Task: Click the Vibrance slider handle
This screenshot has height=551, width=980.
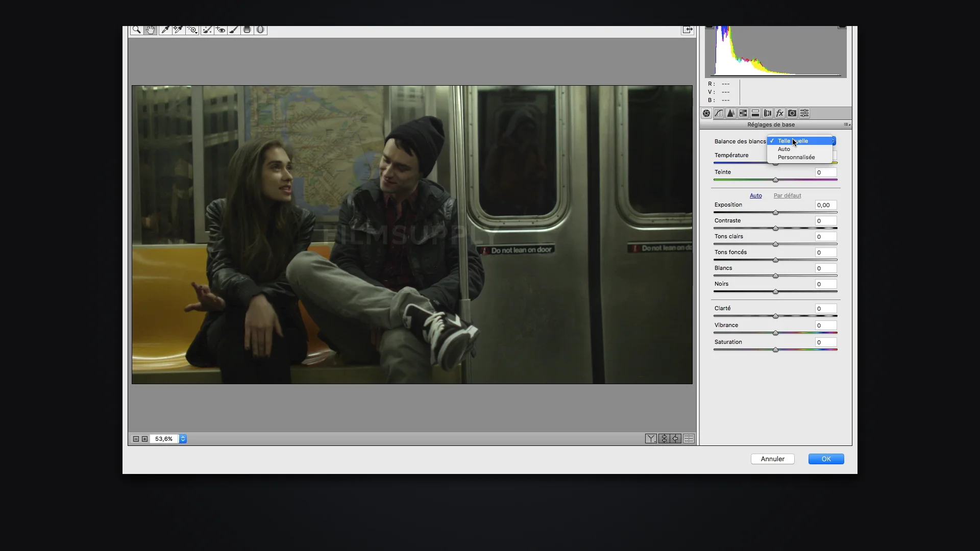Action: [775, 333]
